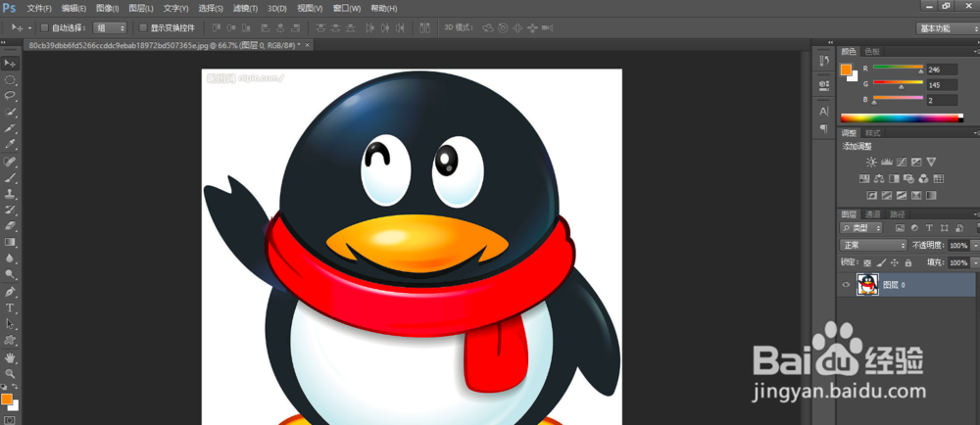Switch to the 路径 tab

[x=897, y=214]
